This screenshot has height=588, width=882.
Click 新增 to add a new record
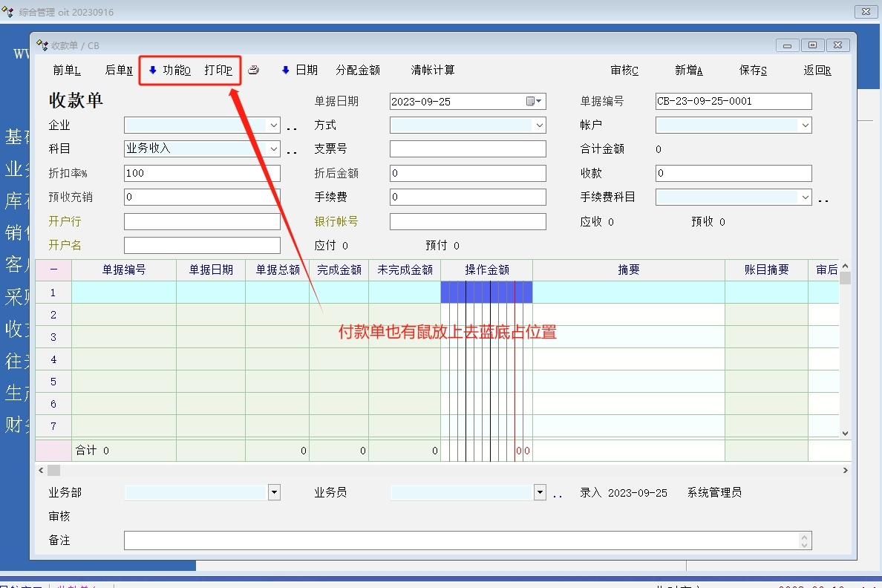688,71
